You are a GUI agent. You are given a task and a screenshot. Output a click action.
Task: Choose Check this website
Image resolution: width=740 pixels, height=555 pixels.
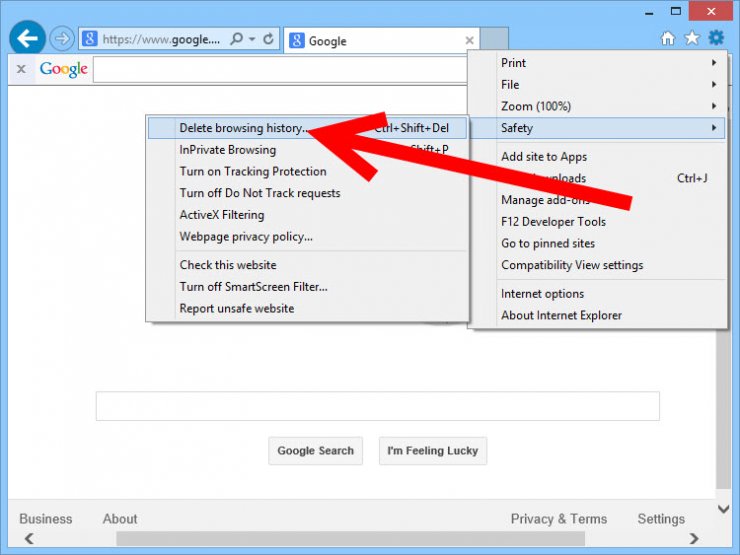tap(307, 265)
